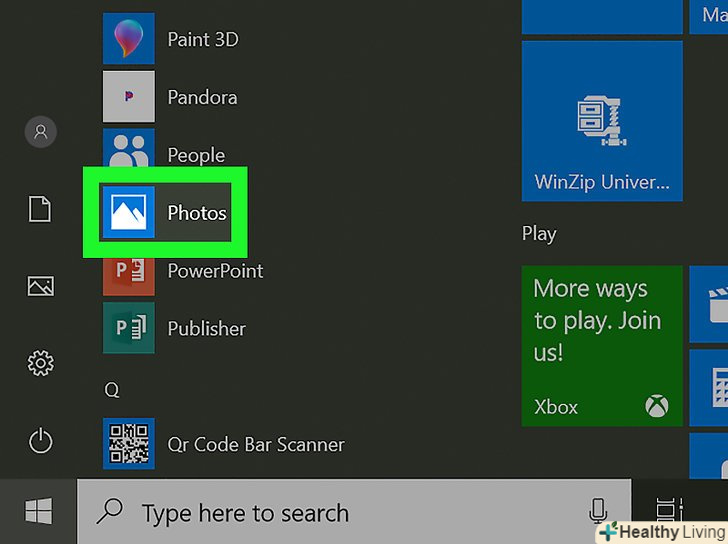
Task: Open Task View icon on taskbar
Action: click(669, 510)
